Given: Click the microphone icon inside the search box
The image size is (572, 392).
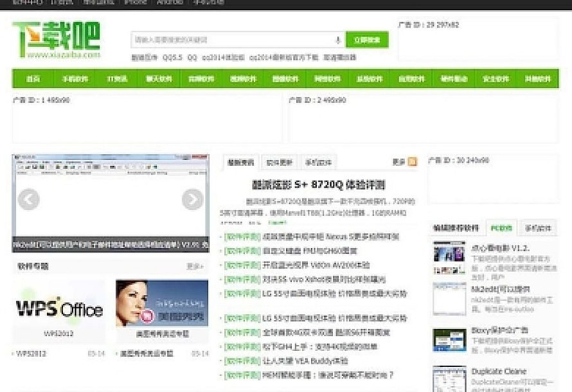Looking at the screenshot, I should (x=337, y=39).
